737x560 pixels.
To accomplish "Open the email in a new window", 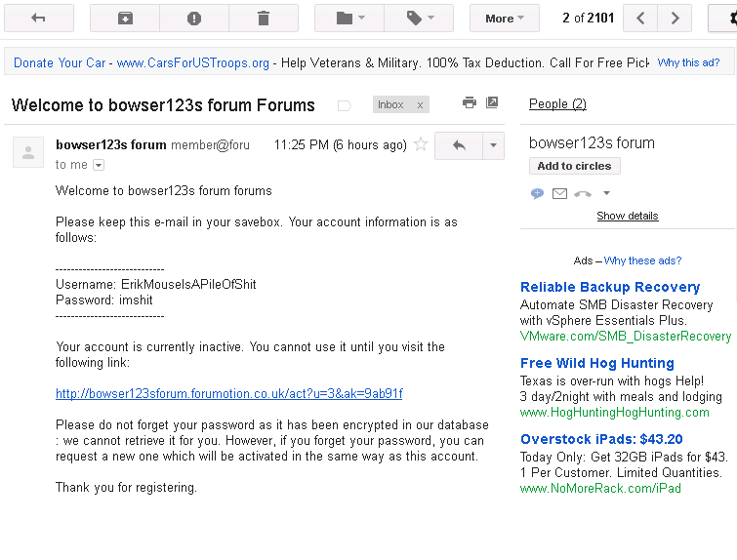I will [492, 102].
